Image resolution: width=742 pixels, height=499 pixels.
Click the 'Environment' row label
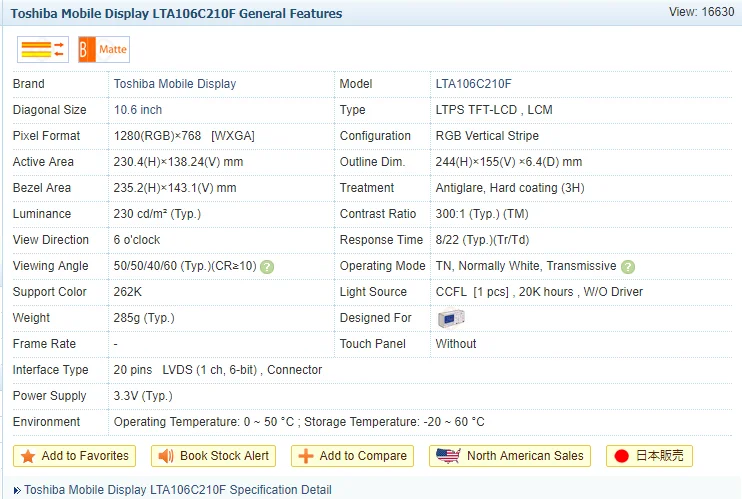(x=46, y=422)
